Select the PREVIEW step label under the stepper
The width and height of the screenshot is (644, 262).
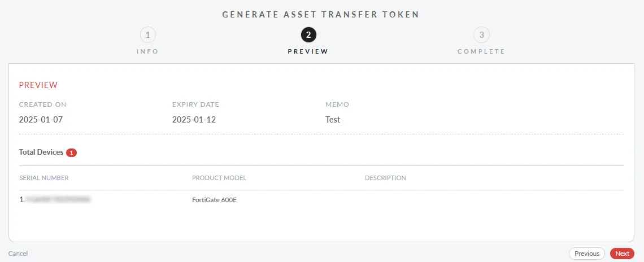pyautogui.click(x=308, y=51)
